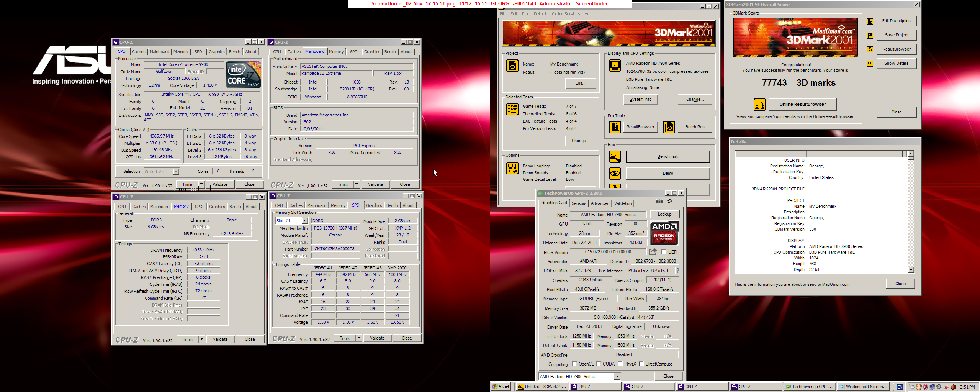Click the System Info button

click(x=640, y=99)
